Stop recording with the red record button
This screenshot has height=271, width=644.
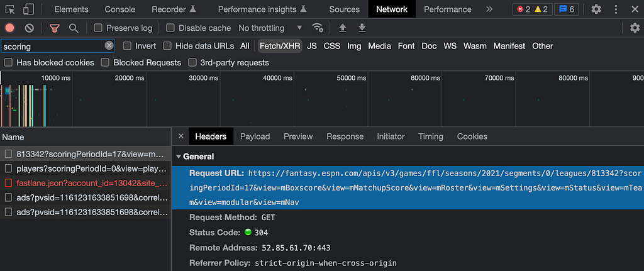(10, 28)
